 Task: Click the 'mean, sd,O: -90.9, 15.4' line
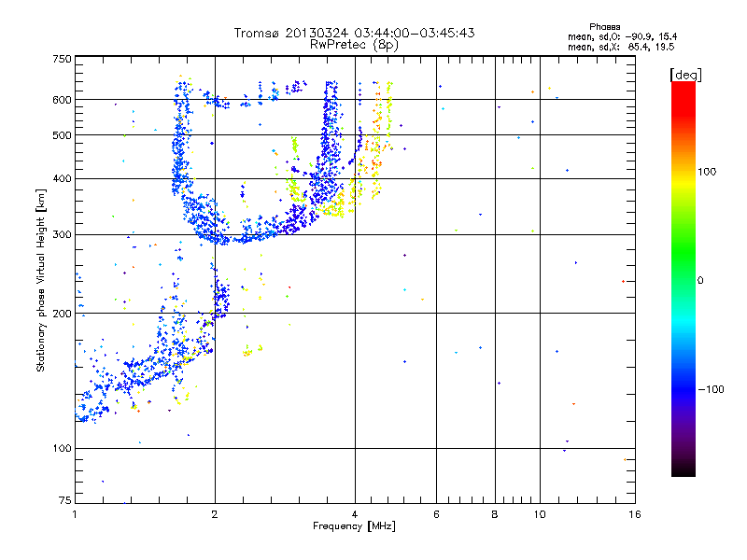point(622,36)
